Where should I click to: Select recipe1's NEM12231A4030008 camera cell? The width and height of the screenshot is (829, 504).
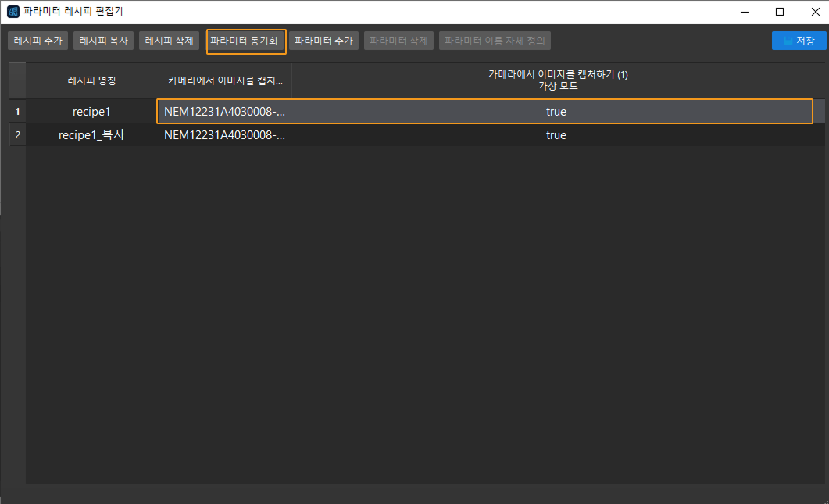click(225, 112)
